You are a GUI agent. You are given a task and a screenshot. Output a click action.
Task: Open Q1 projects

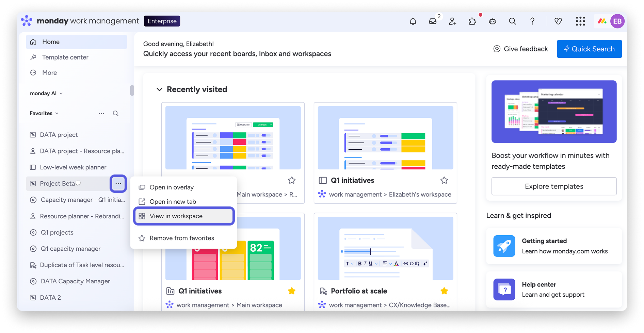[77, 233]
